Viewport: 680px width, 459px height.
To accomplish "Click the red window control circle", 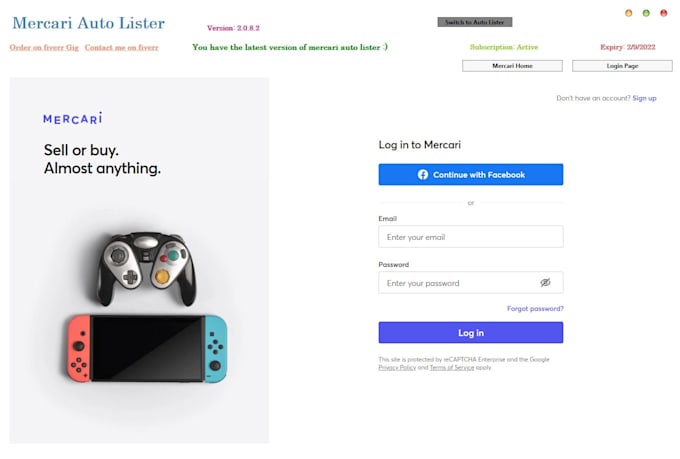I will (664, 13).
